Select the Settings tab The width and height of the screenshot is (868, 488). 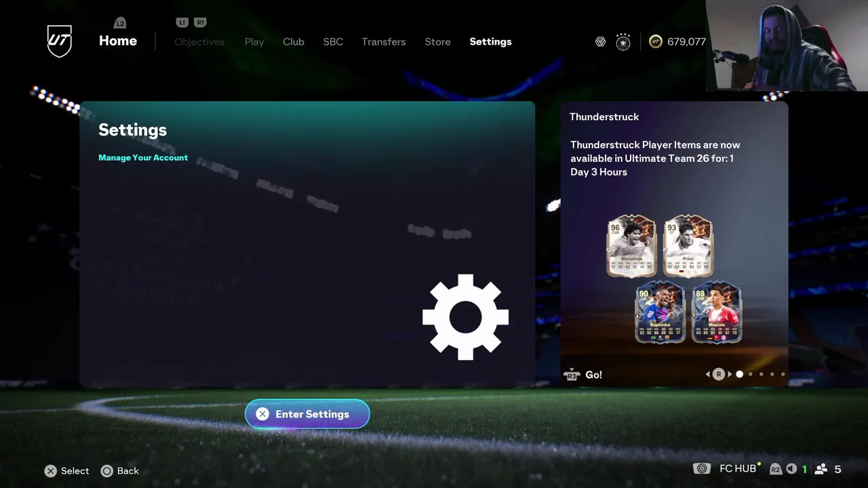pyautogui.click(x=490, y=42)
